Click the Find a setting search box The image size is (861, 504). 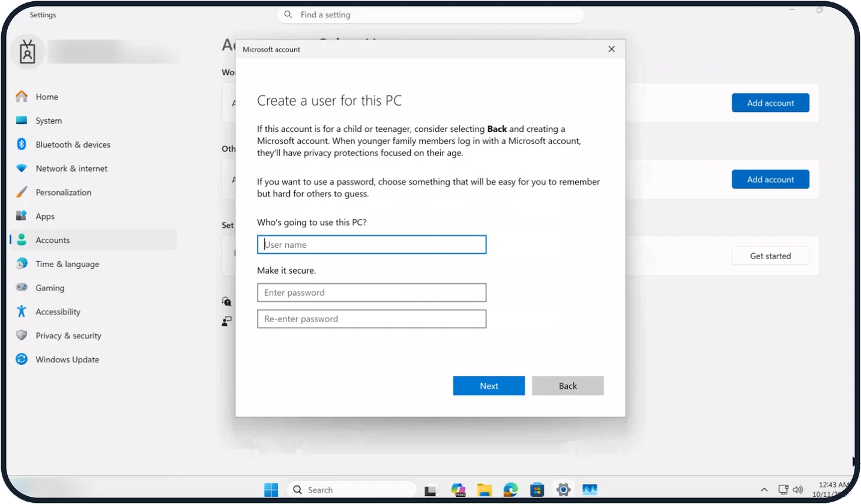pyautogui.click(x=430, y=14)
